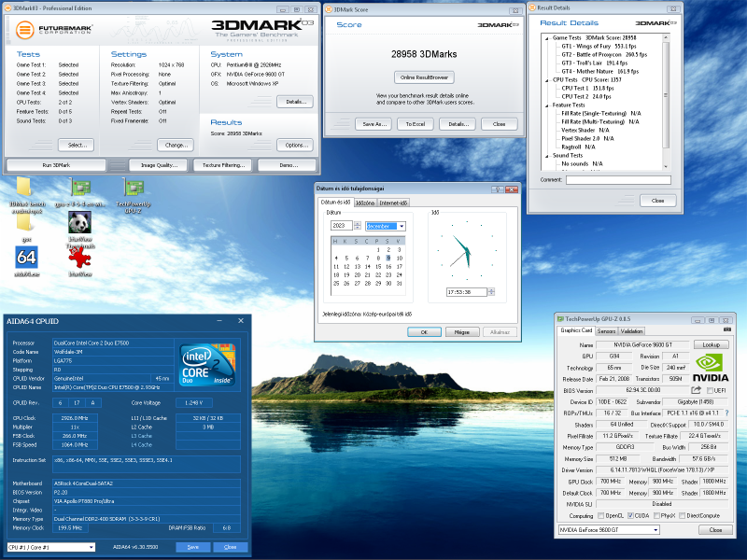
Task: Click Save button in AIDA64 CPUID
Action: tap(193, 547)
